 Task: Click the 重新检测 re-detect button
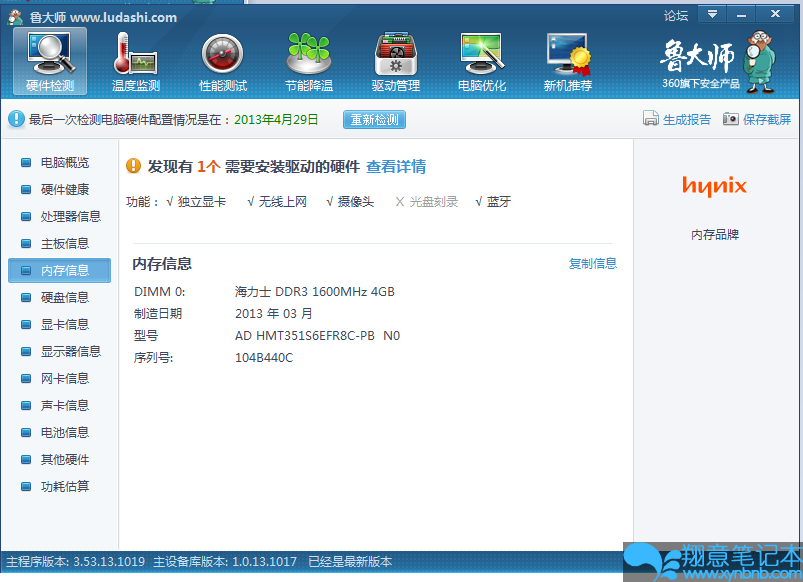pyautogui.click(x=374, y=120)
